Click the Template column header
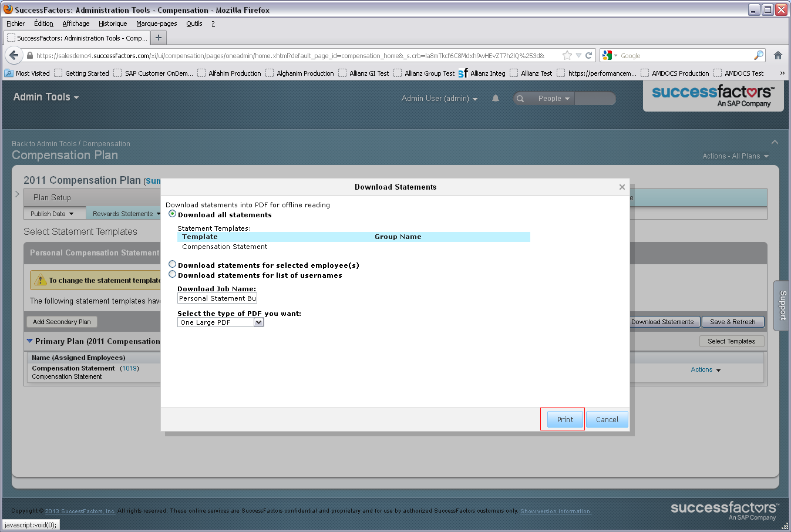The height and width of the screenshot is (532, 791). point(200,237)
